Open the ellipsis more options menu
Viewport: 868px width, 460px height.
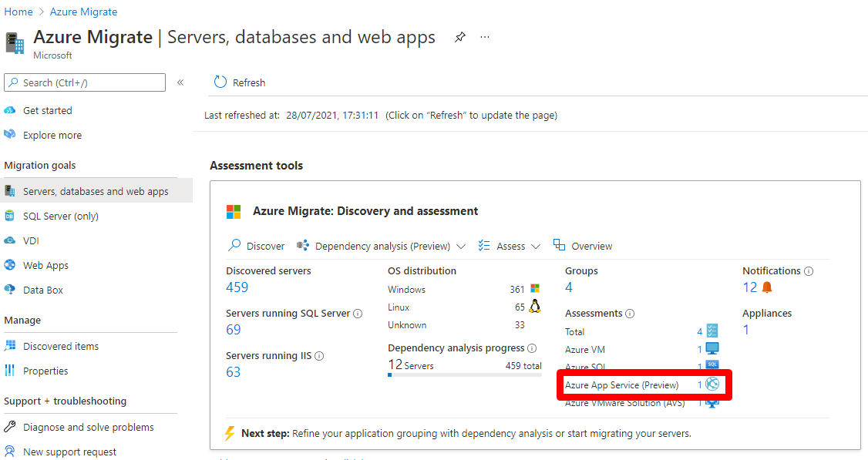pyautogui.click(x=485, y=37)
